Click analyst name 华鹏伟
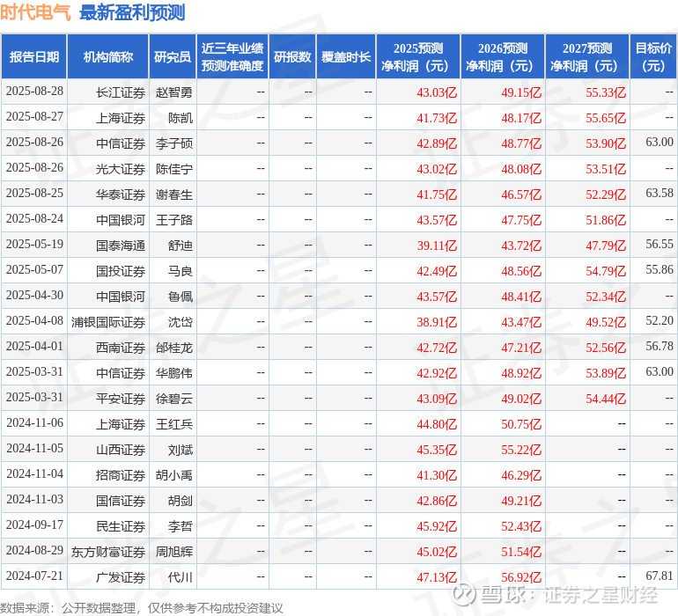The width and height of the screenshot is (678, 616). (173, 372)
